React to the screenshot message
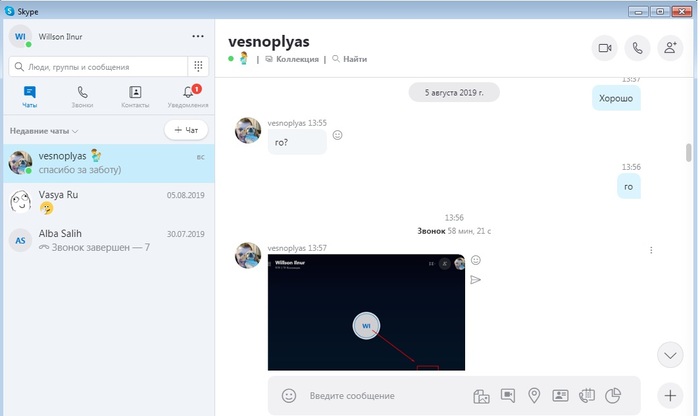The height and width of the screenshot is (416, 700). pyautogui.click(x=476, y=260)
